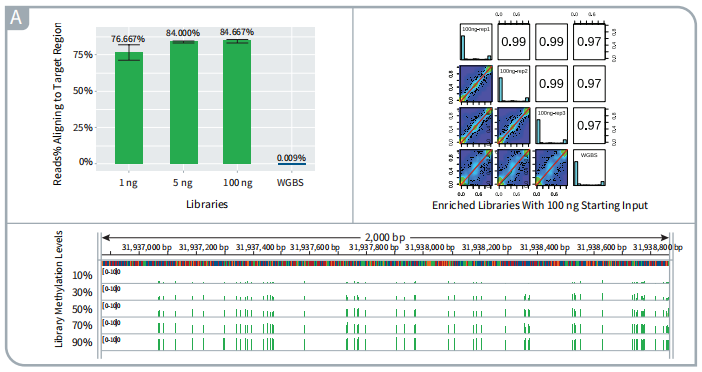Select the 100ng-rep2 histogram cell
This screenshot has height=372, width=702.
click(x=514, y=84)
